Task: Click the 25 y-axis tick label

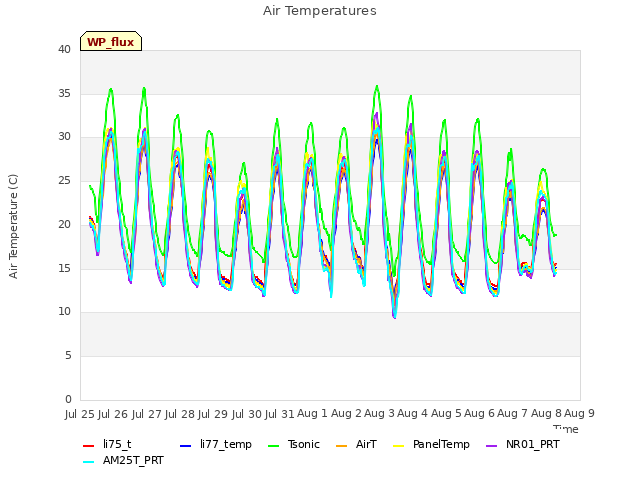Action: tap(64, 181)
